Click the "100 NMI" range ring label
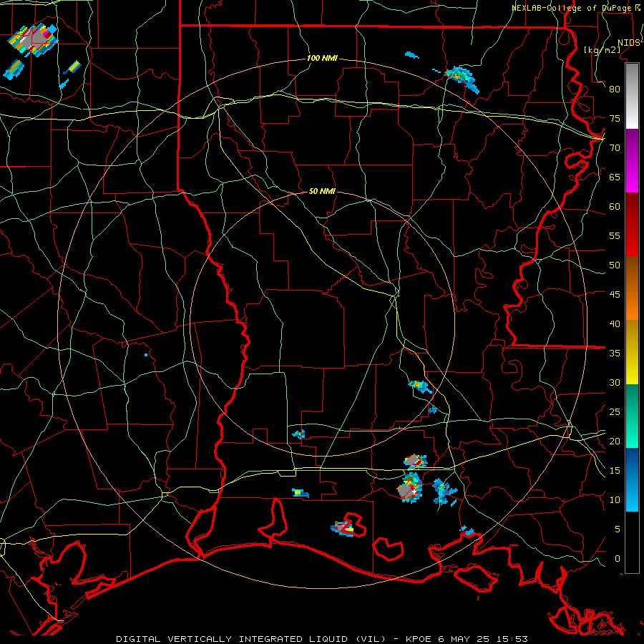 click(x=322, y=59)
